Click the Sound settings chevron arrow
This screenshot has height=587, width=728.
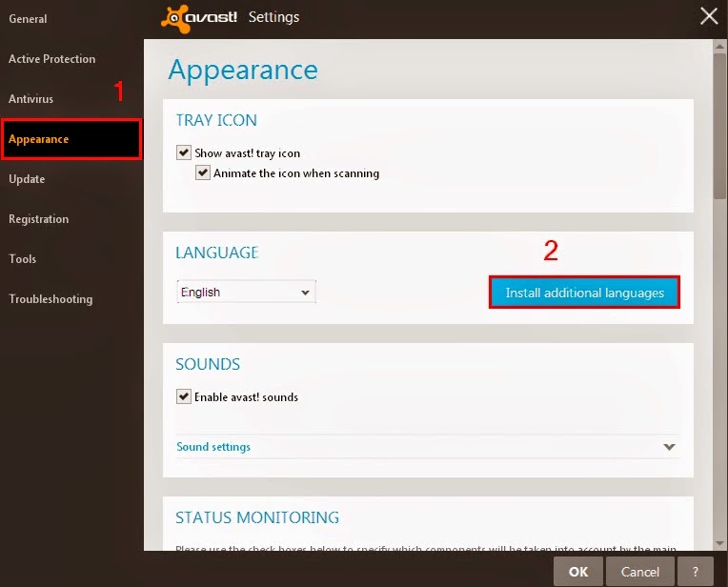[669, 447]
